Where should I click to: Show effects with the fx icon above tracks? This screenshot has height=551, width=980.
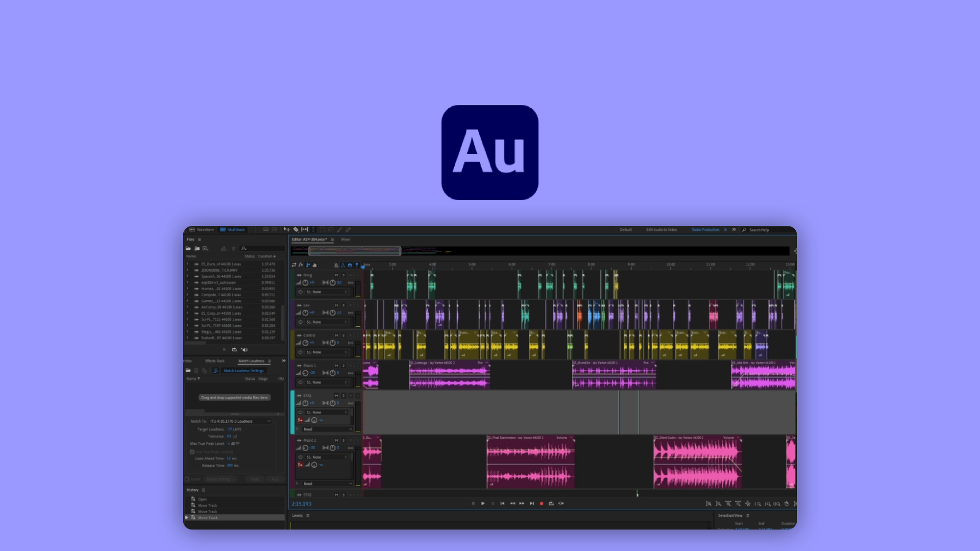point(300,264)
